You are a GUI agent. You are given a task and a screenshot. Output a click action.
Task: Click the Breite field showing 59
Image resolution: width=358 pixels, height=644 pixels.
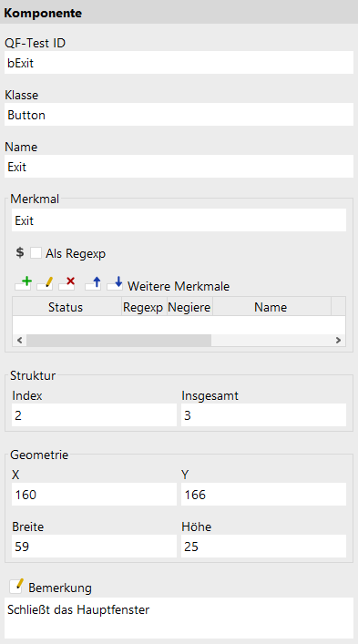[x=95, y=547]
